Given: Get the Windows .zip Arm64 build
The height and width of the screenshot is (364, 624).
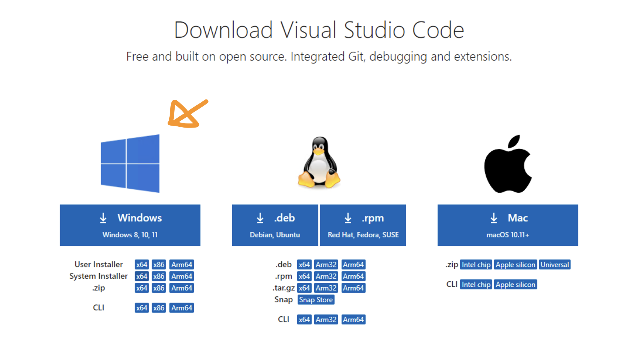Looking at the screenshot, I should coord(182,288).
